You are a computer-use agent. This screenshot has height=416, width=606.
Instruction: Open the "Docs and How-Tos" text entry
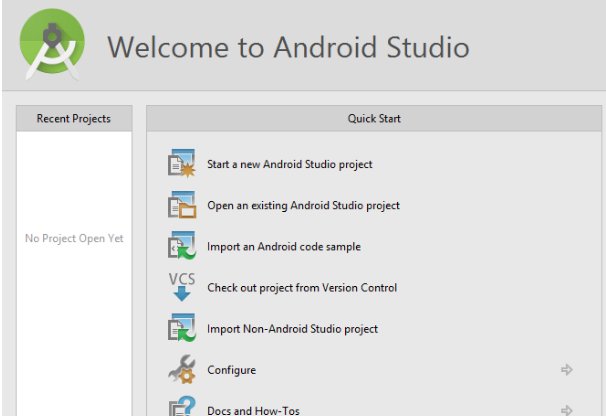(x=253, y=410)
